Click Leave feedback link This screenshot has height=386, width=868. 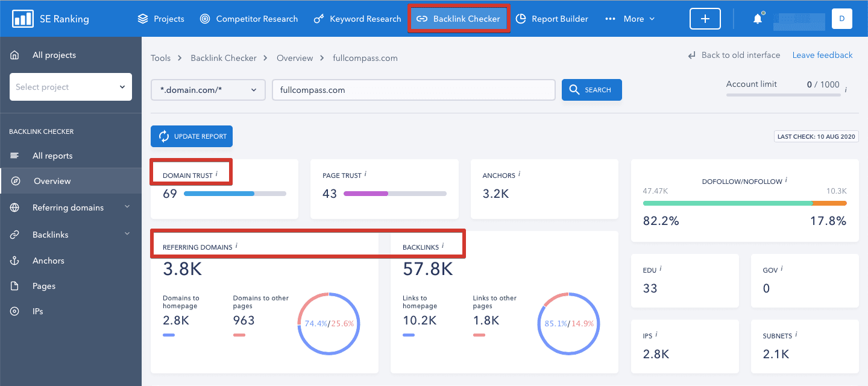(822, 55)
